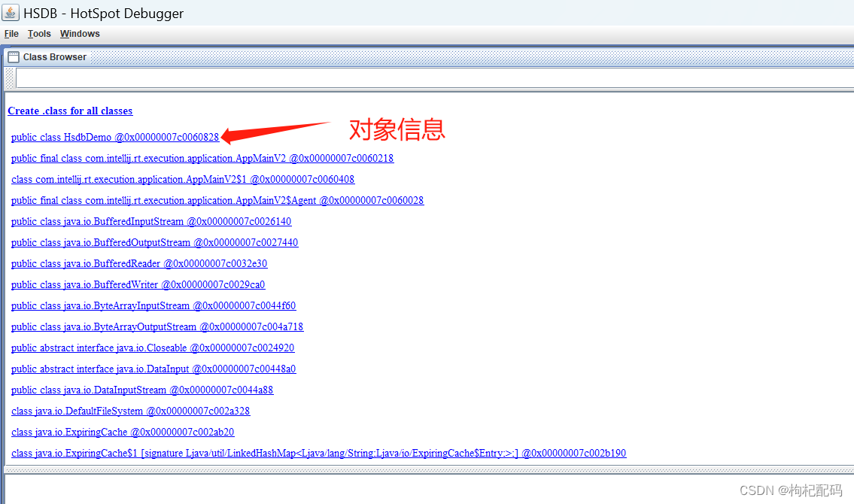The height and width of the screenshot is (504, 854).
Task: Grab the search toolbar's dotted handle
Action: coord(9,78)
